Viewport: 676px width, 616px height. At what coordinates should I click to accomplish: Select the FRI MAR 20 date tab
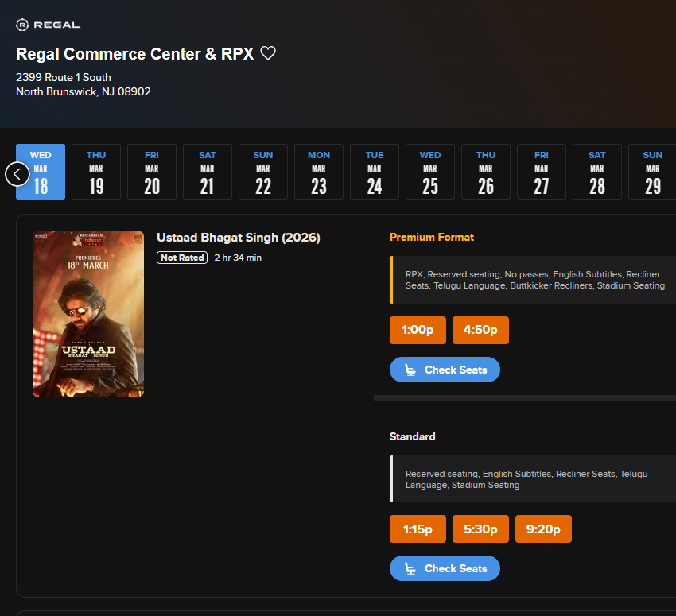click(151, 172)
